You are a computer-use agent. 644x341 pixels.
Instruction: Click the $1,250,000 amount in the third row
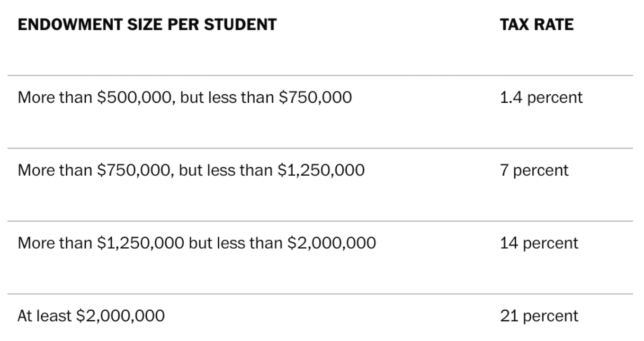(141, 243)
